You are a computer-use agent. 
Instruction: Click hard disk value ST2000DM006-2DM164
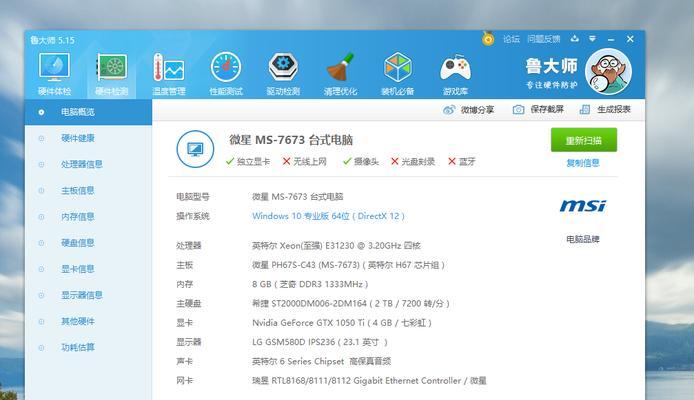(351, 304)
